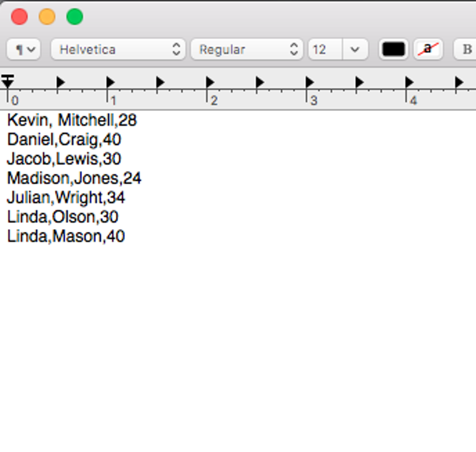Open the Regular typeface dropdown
Viewport: 476px width, 452px height.
pyautogui.click(x=247, y=49)
